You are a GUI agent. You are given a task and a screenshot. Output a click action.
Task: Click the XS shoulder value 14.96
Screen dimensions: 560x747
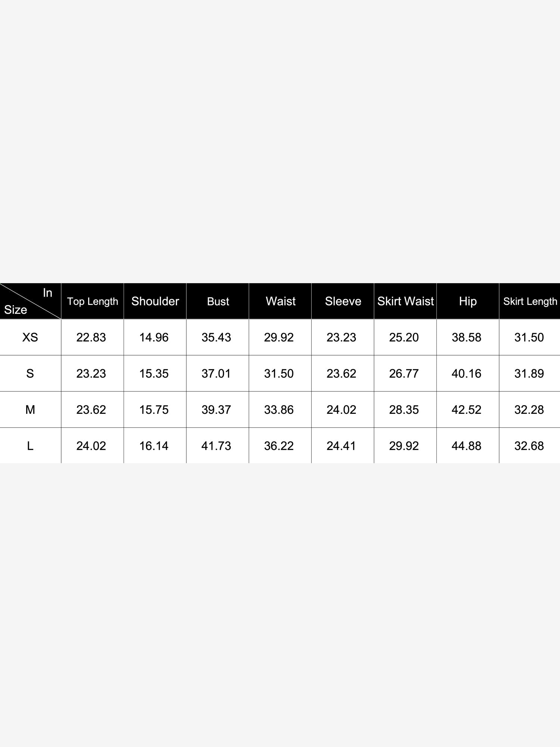[154, 337]
